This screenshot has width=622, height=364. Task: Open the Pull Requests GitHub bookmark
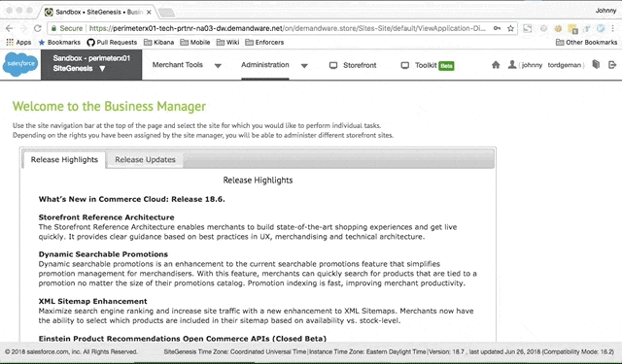(112, 42)
